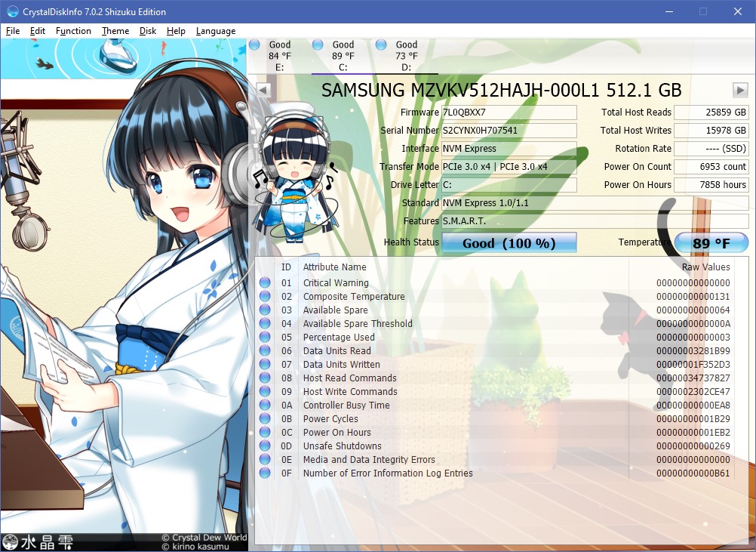The height and width of the screenshot is (552, 756).
Task: Go to next disk with right arrow
Action: 740,90
